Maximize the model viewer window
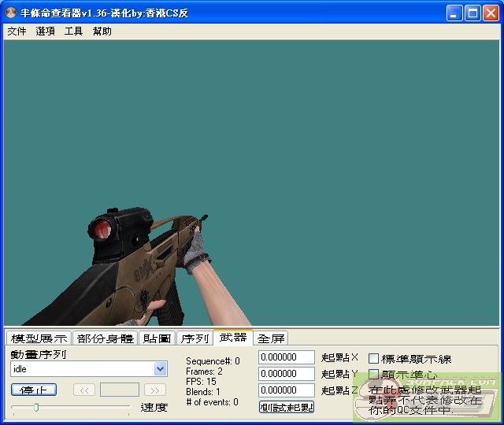 (472, 13)
